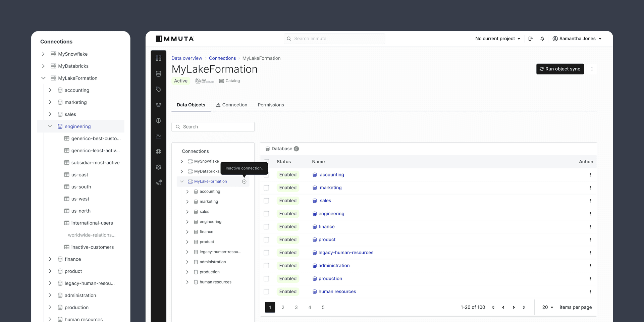This screenshot has width=644, height=322.
Task: Check the finance row checkbox
Action: (266, 227)
